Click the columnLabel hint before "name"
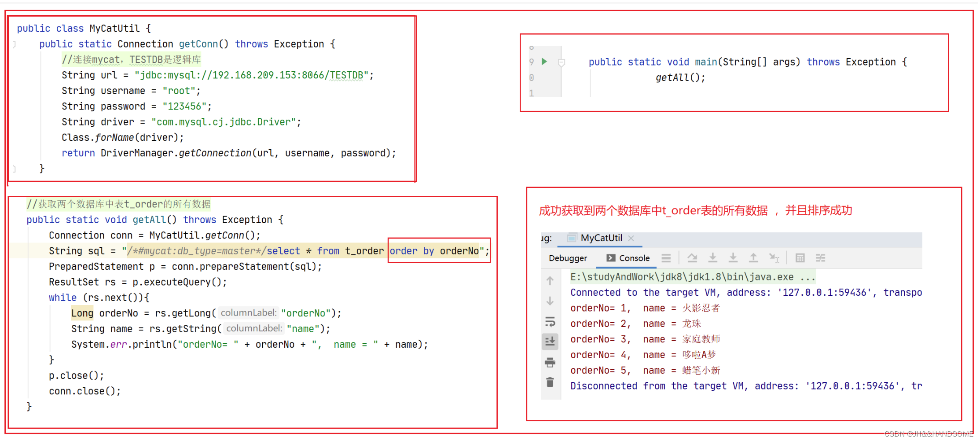Image resolution: width=980 pixels, height=441 pixels. click(x=254, y=328)
